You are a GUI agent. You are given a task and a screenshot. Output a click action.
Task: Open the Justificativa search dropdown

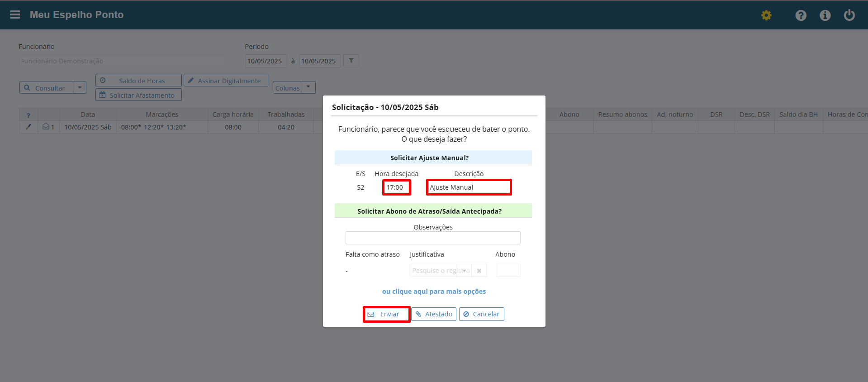(x=464, y=271)
